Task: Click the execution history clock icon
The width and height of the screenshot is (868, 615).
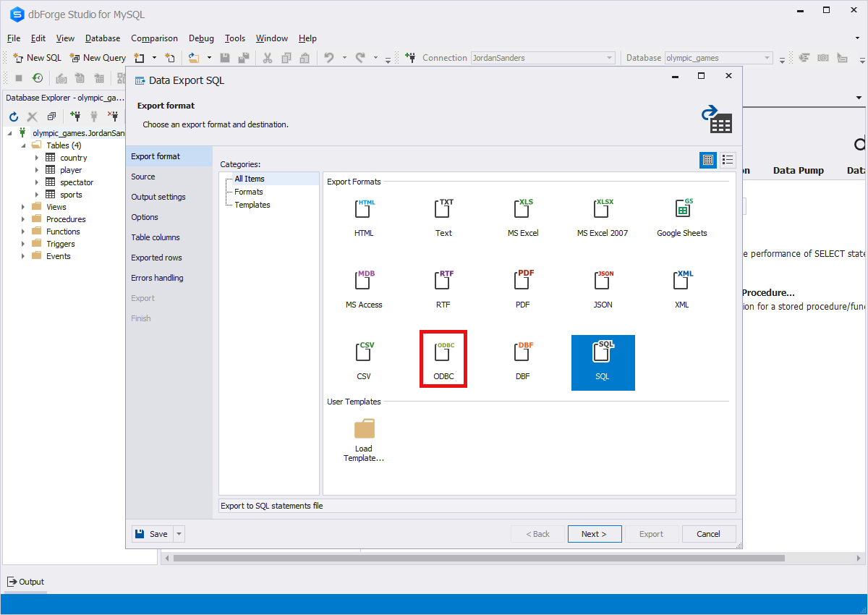Action: pyautogui.click(x=38, y=78)
